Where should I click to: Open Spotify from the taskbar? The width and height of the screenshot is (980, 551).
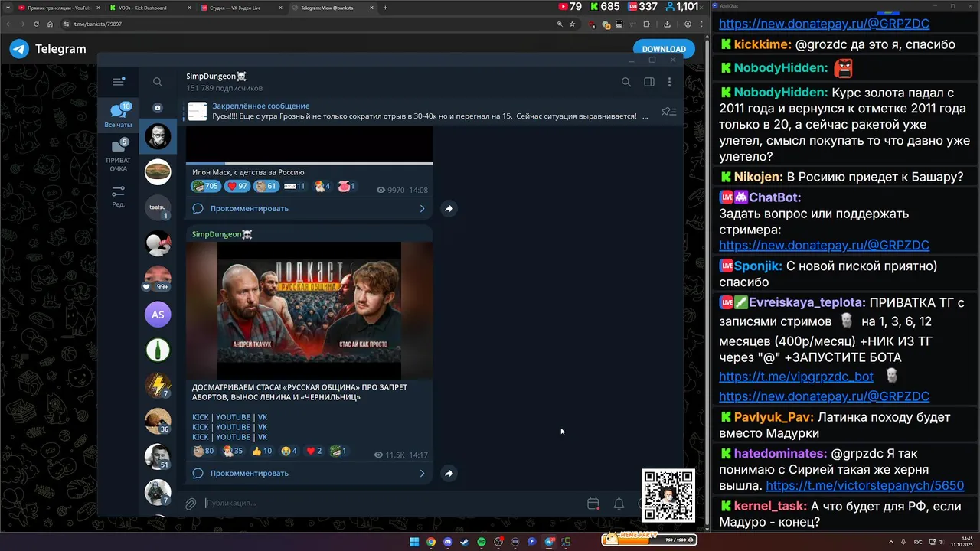482,542
